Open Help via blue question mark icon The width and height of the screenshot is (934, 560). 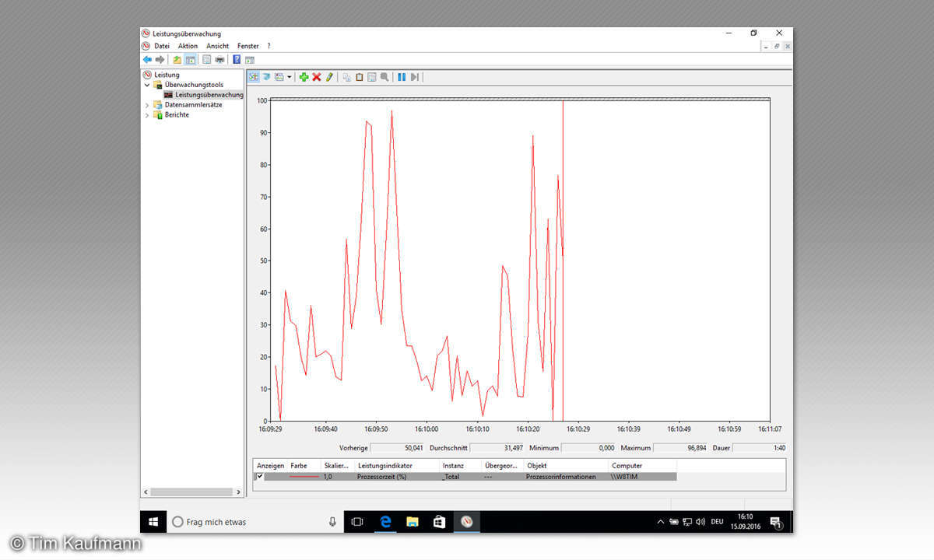(x=237, y=59)
